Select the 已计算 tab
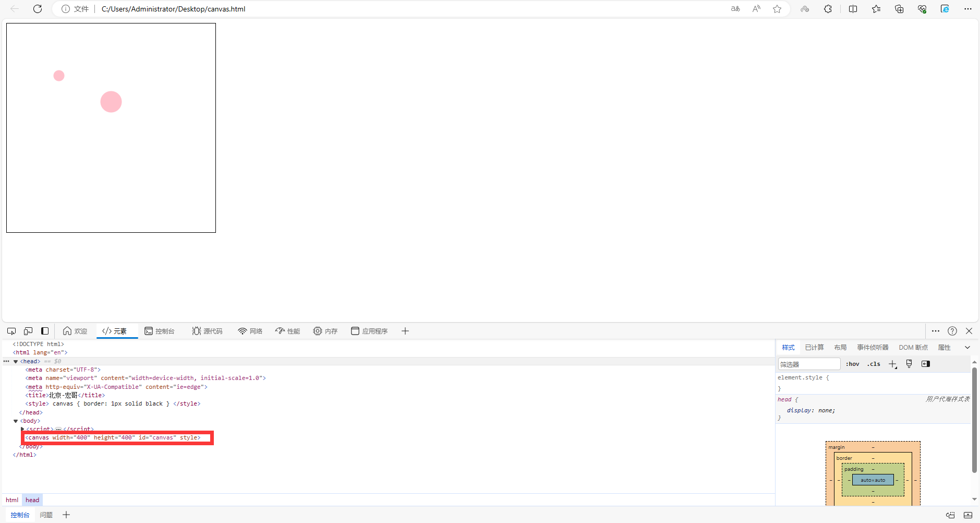 (x=814, y=347)
